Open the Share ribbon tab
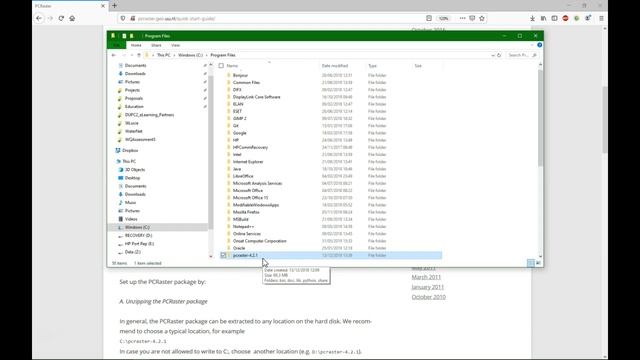 (156, 45)
